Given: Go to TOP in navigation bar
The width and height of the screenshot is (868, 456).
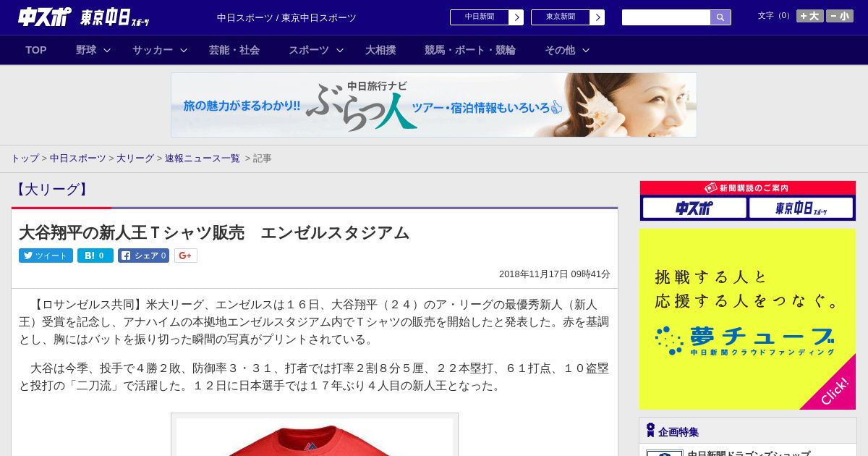Looking at the screenshot, I should point(36,50).
